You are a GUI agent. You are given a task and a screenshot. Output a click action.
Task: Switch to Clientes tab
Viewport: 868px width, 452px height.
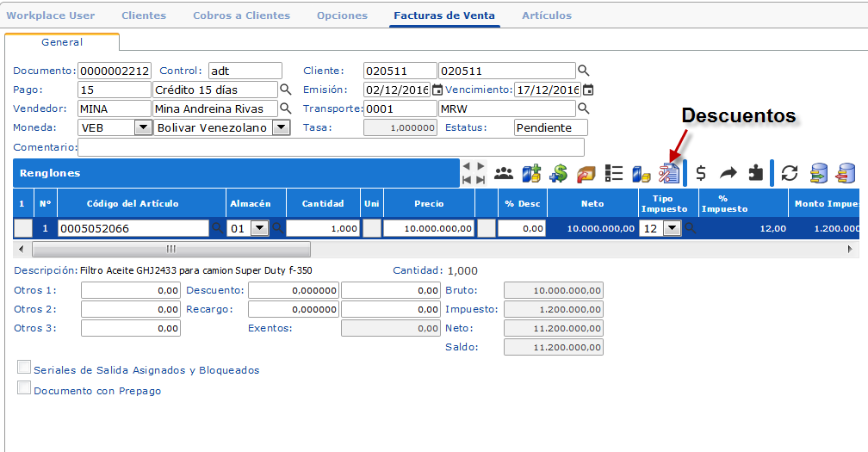[144, 15]
